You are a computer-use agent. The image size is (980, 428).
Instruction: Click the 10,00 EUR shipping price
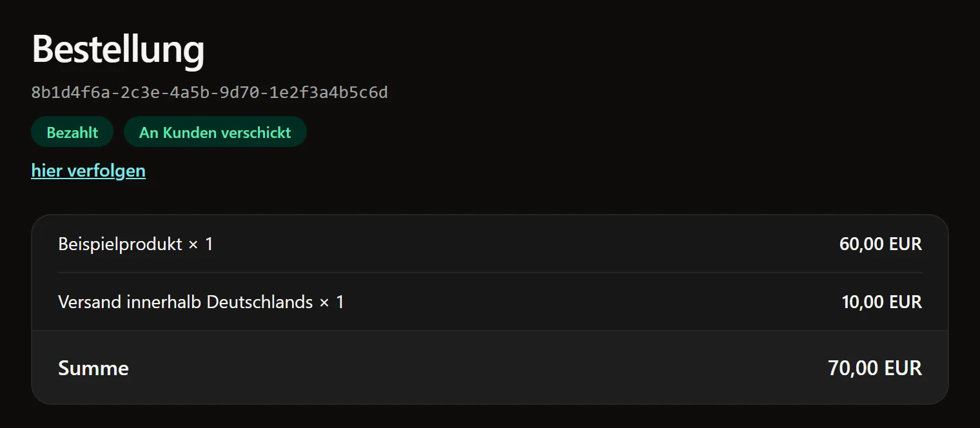click(x=882, y=302)
